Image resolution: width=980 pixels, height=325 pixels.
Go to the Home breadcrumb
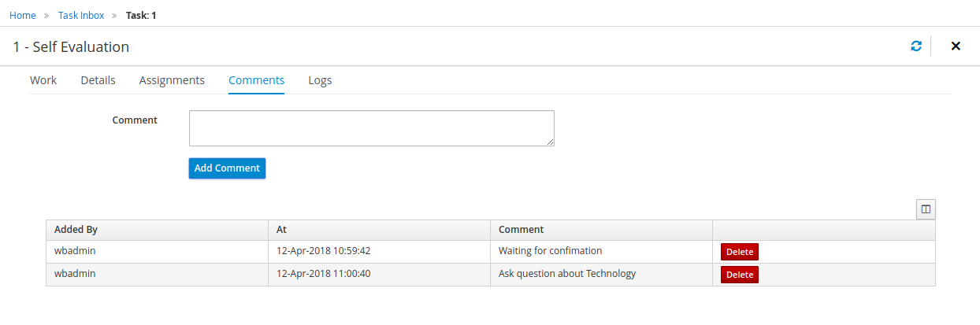(x=23, y=15)
